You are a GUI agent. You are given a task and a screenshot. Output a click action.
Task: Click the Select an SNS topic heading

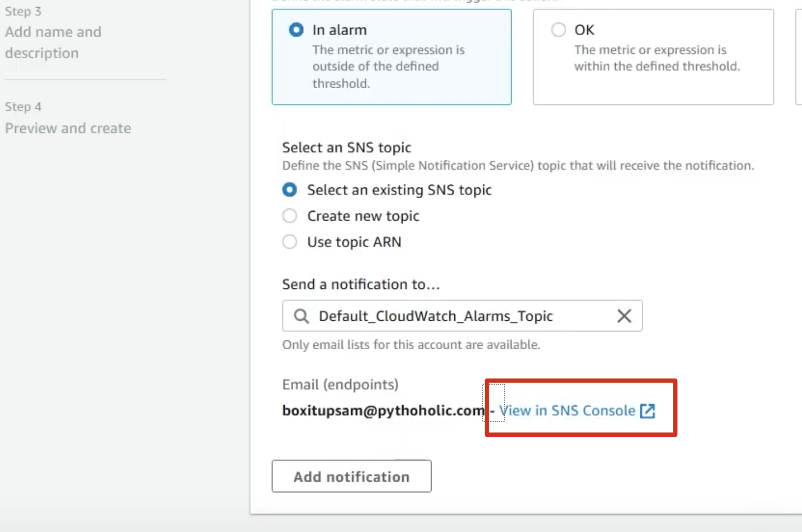tap(347, 147)
